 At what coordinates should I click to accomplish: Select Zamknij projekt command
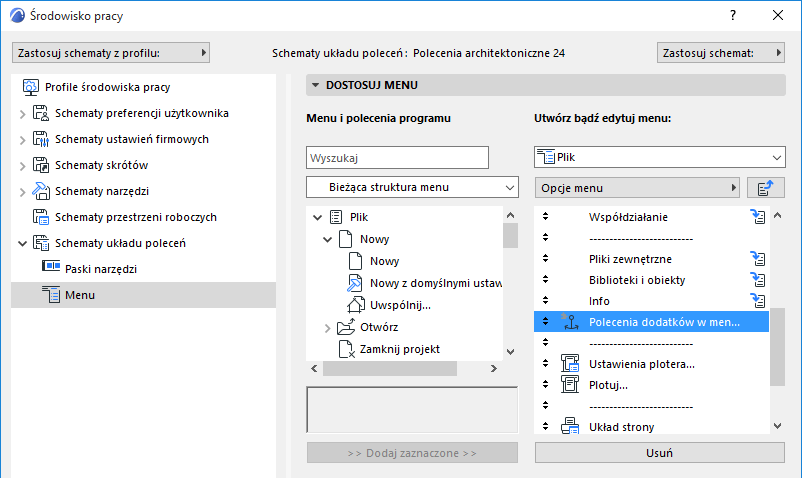coord(400,349)
